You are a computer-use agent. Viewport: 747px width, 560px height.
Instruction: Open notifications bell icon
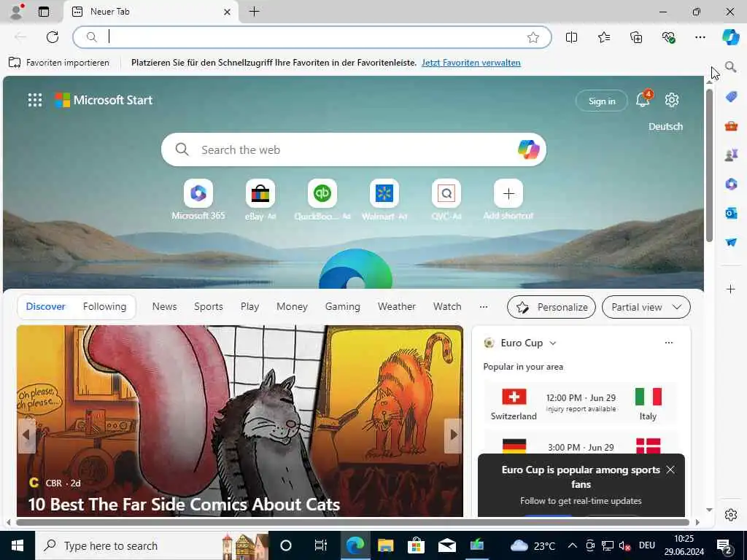click(642, 100)
